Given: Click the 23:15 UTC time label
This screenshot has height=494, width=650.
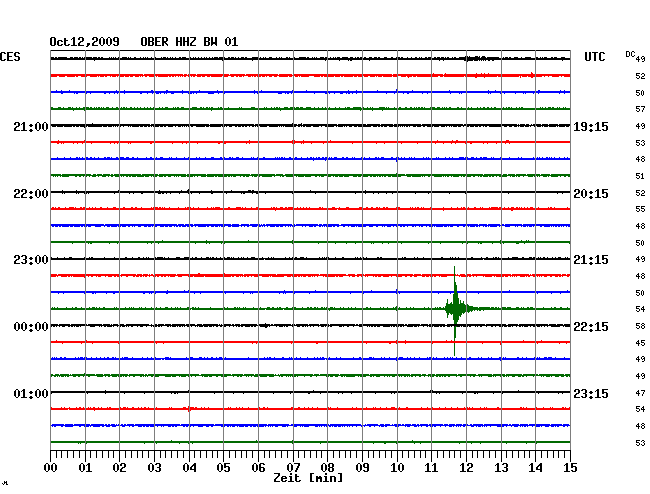Looking at the screenshot, I should click(x=591, y=393).
